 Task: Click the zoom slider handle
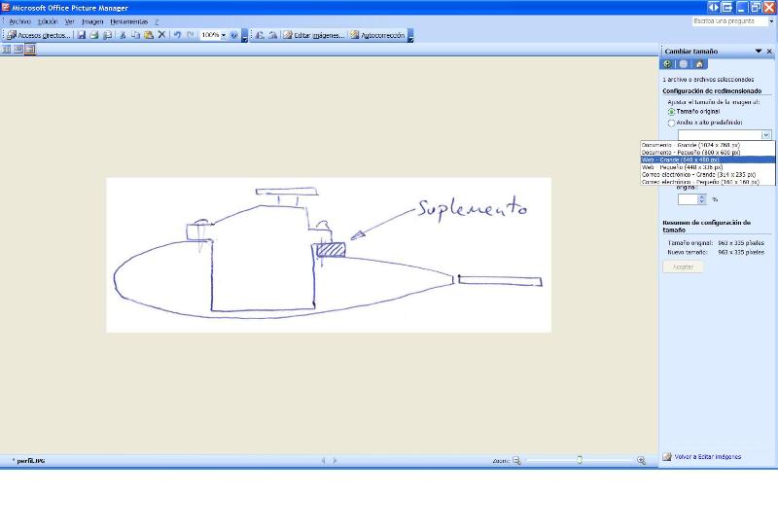tap(580, 460)
